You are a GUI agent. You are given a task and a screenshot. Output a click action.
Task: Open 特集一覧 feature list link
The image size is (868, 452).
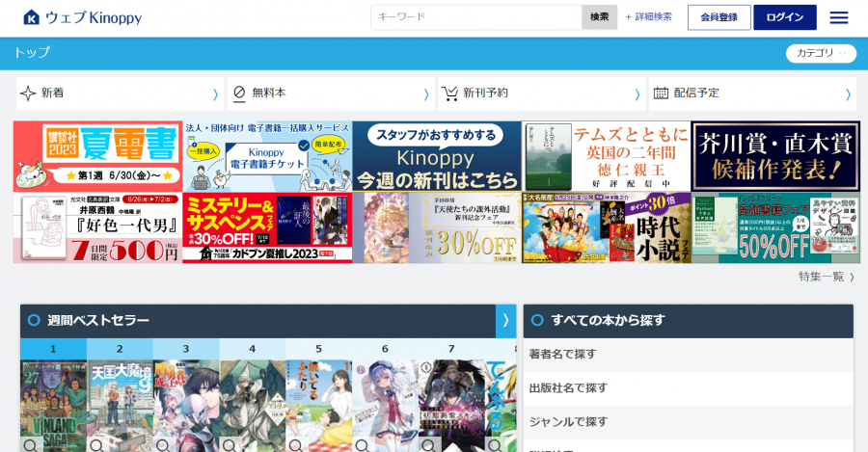pyautogui.click(x=827, y=277)
